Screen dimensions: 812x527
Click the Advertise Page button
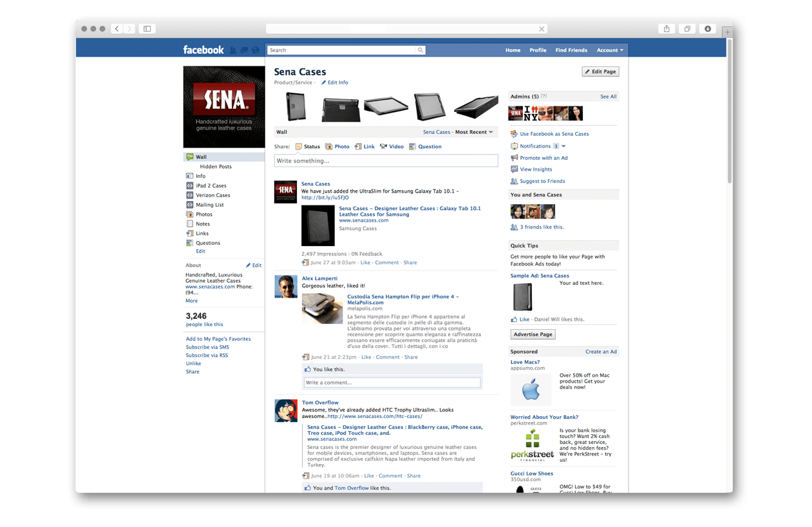[533, 334]
